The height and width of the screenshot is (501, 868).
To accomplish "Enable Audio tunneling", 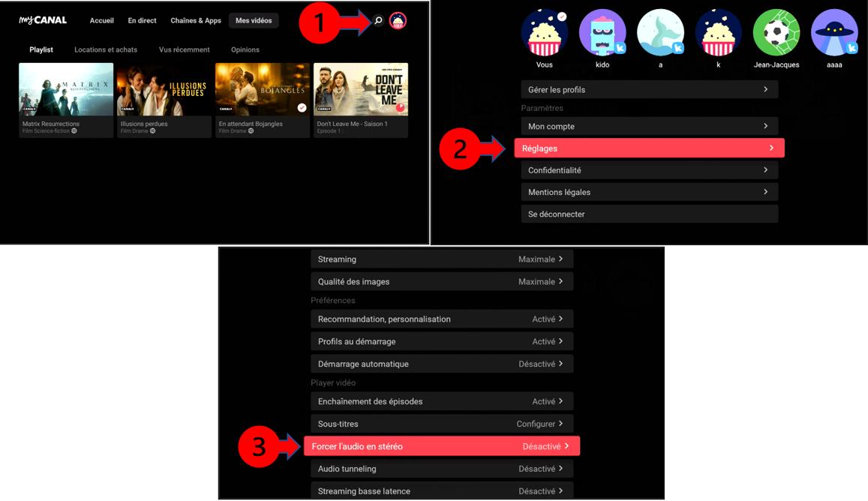I will pyautogui.click(x=442, y=469).
